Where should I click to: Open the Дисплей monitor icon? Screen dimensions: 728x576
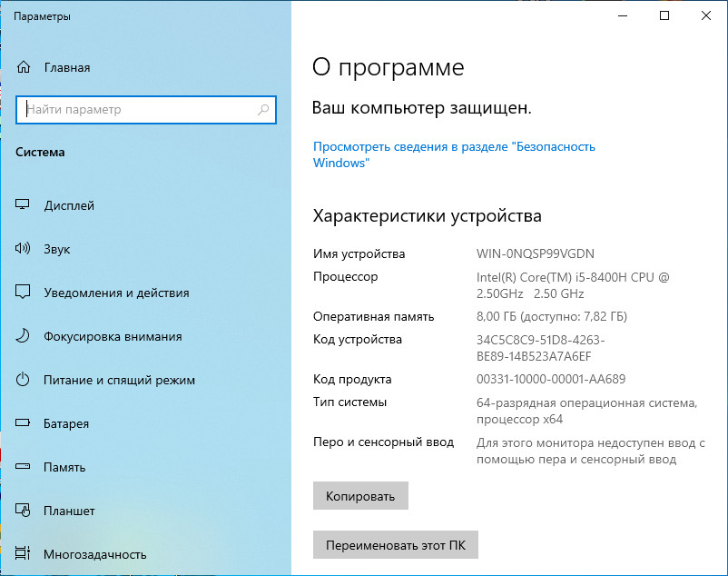(x=24, y=205)
